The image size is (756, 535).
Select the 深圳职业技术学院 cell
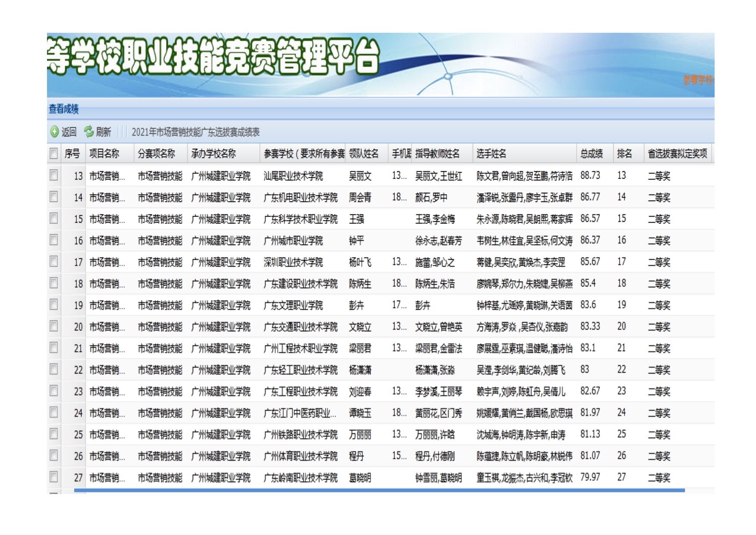(x=293, y=262)
